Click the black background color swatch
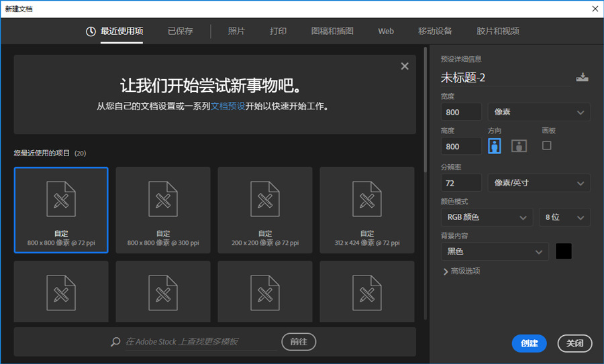 [564, 251]
